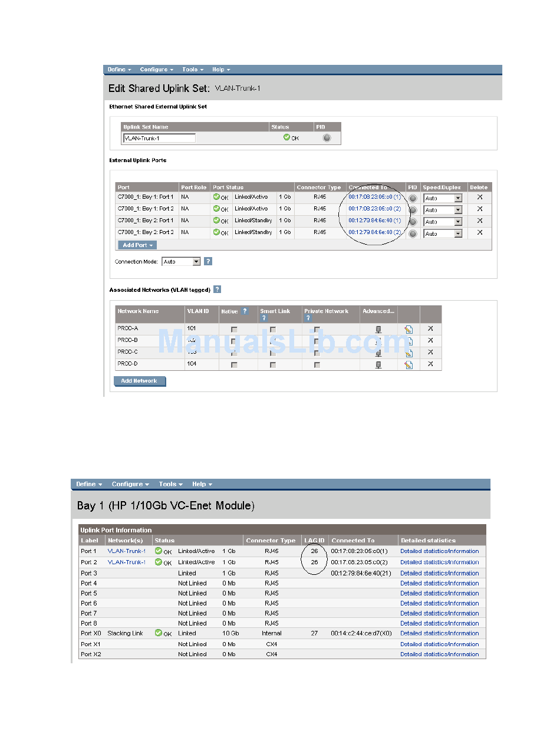Check Private Network for PROD-C
Image resolution: width=560 pixels, height=747 pixels.
[317, 353]
